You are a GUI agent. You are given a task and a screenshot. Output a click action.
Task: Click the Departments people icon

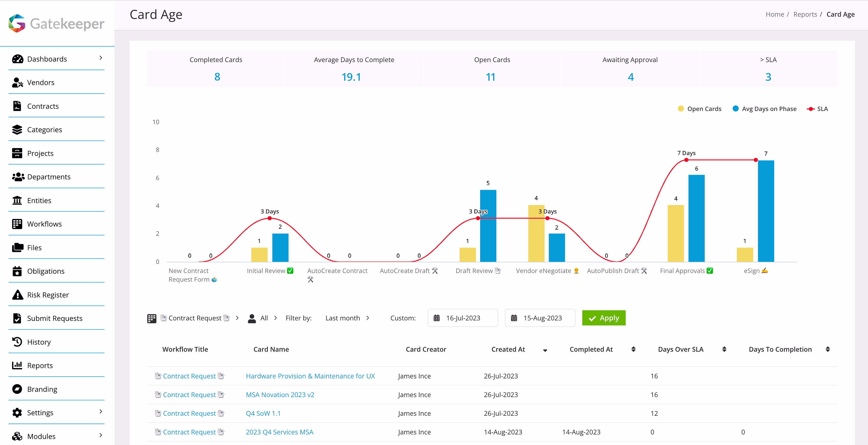pos(18,177)
